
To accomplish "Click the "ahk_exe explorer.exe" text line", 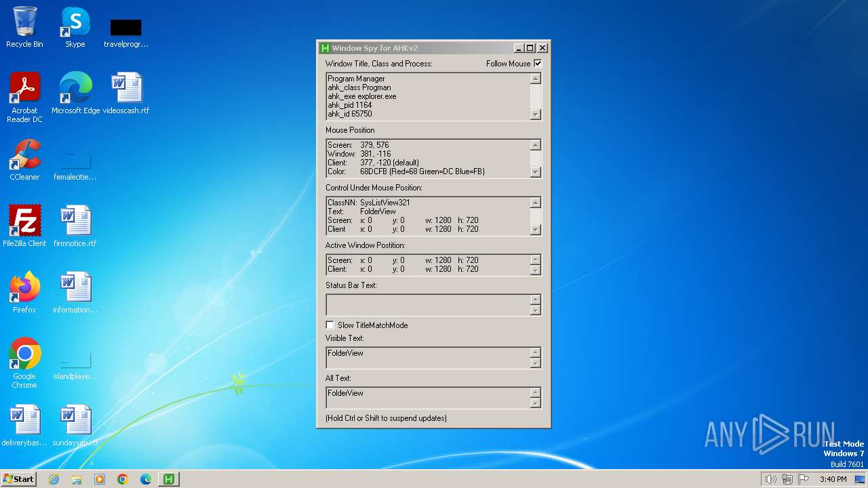I will click(x=362, y=96).
